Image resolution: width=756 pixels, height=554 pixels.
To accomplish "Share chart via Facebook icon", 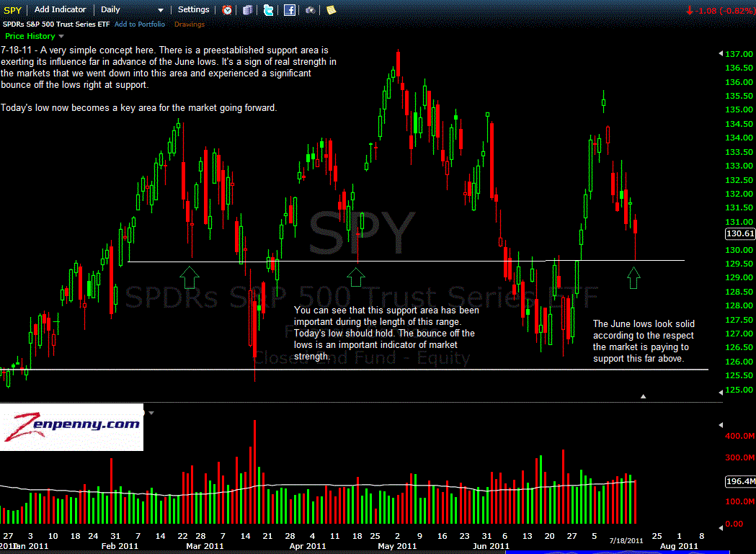I will pos(289,9).
